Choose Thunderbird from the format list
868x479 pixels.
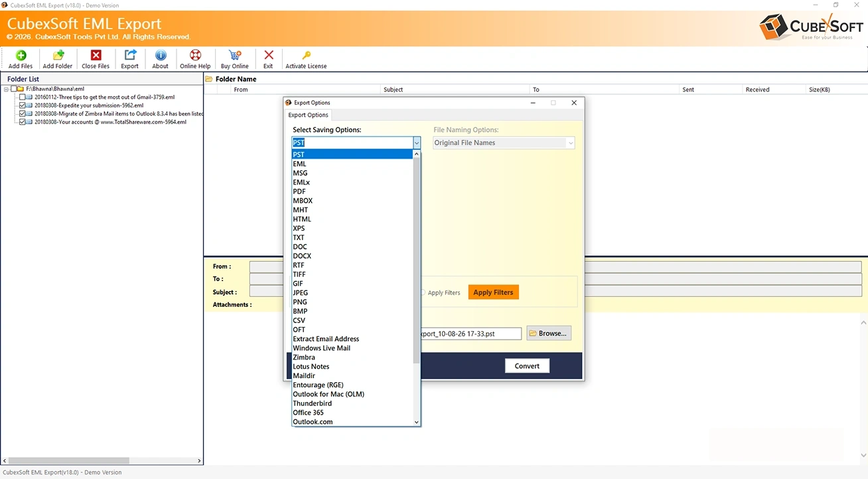(352, 403)
